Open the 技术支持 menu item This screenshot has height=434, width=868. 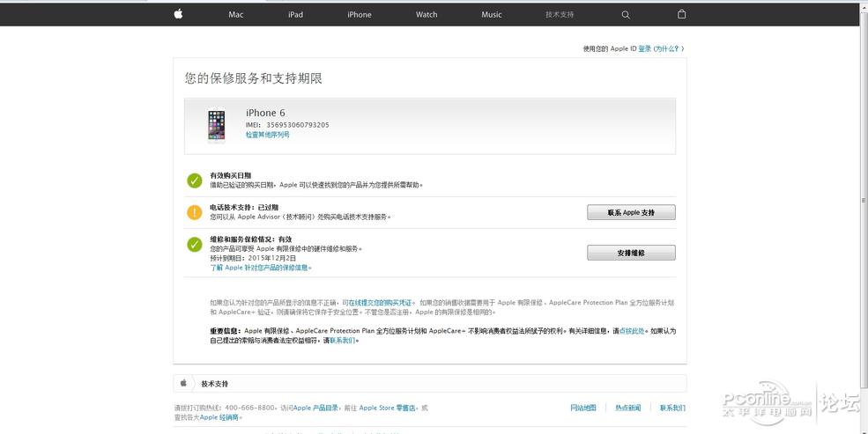(560, 15)
